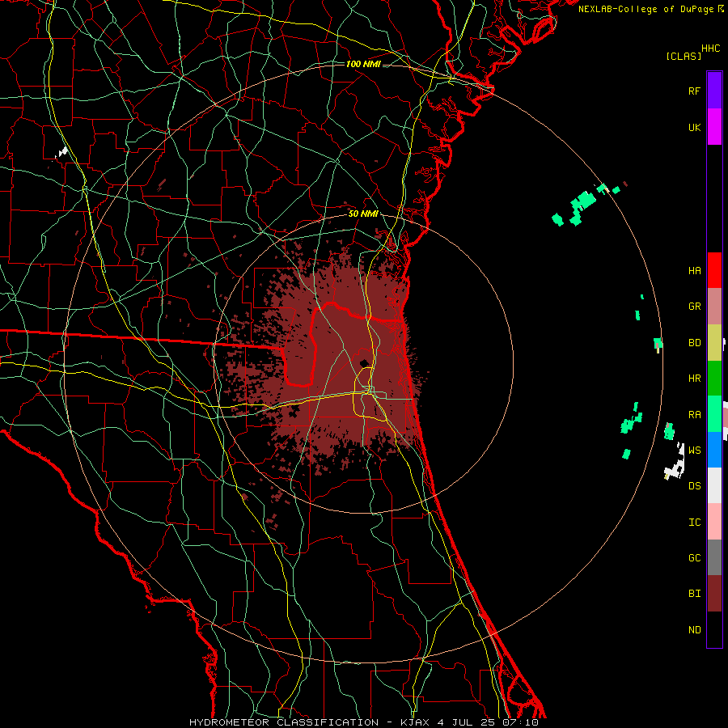Click the HA red legend swatch
The height and width of the screenshot is (728, 728).
pos(714,270)
